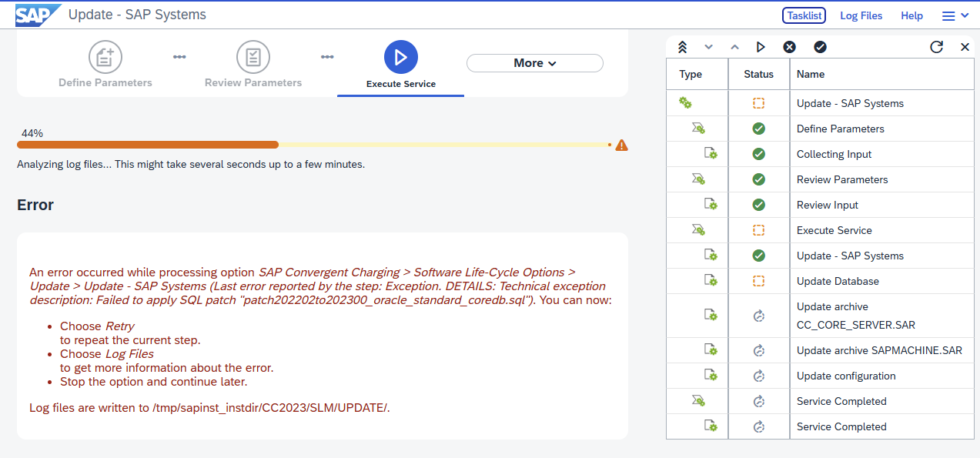Viewport: 980px width, 458px height.
Task: Select the Define Parameters step icon
Action: pyautogui.click(x=105, y=57)
